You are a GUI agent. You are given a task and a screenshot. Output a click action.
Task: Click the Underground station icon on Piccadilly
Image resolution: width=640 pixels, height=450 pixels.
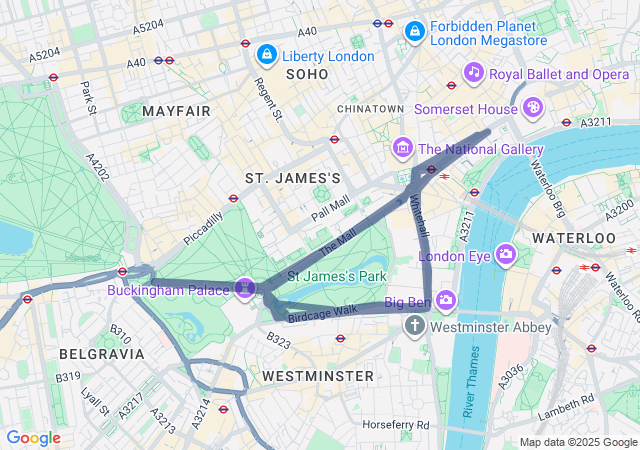pos(233,198)
